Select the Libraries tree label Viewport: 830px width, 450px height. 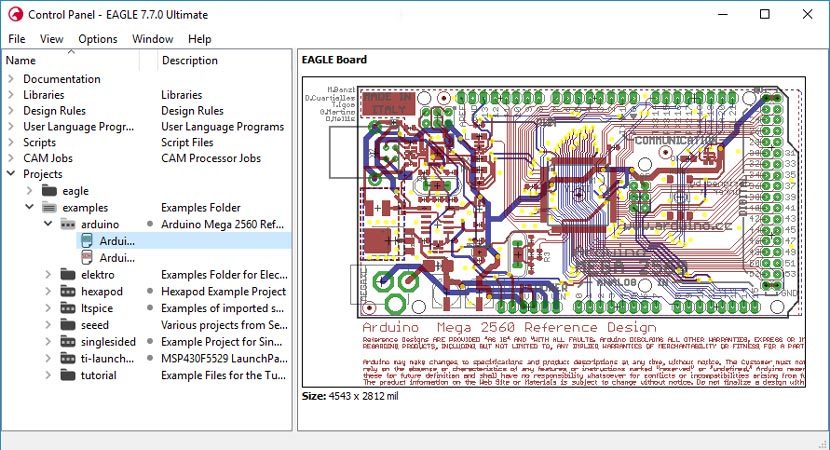[x=43, y=95]
